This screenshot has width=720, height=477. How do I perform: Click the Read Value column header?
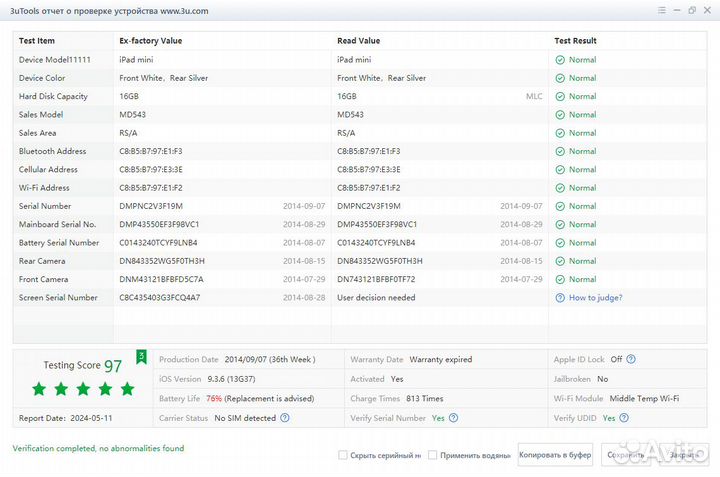(x=359, y=41)
